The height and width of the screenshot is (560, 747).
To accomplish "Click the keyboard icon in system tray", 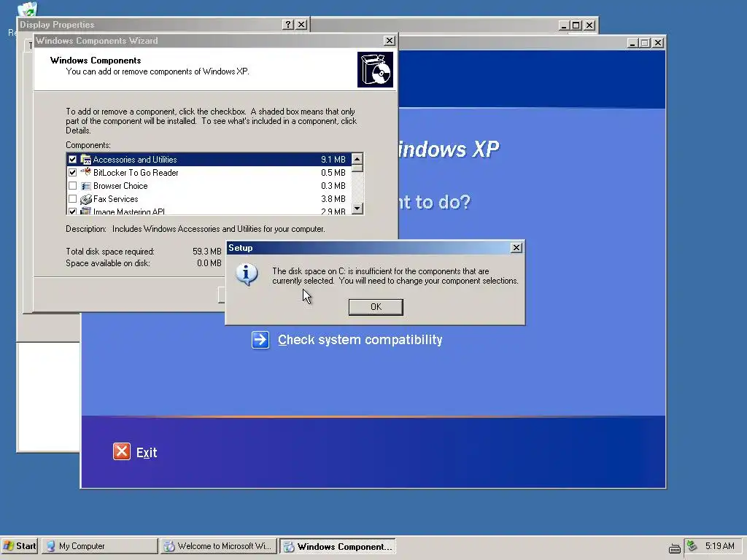I will click(x=675, y=548).
